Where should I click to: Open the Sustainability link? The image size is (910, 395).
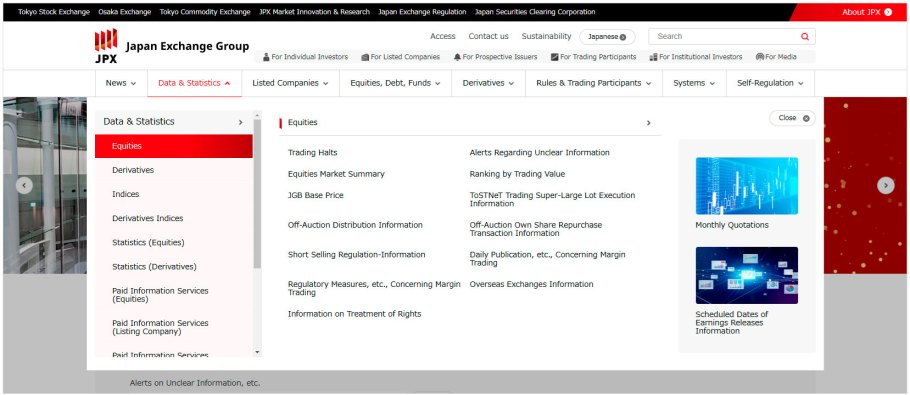pyautogui.click(x=546, y=36)
